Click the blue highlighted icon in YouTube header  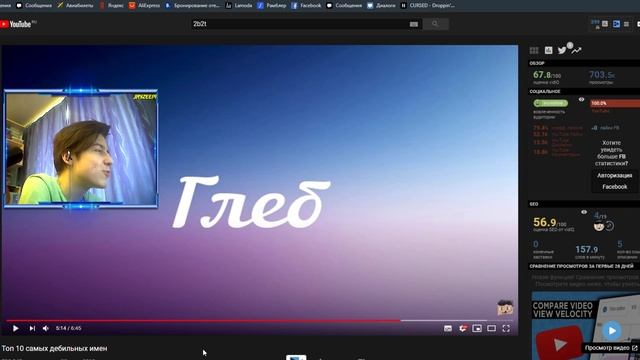pyautogui.click(x=616, y=24)
